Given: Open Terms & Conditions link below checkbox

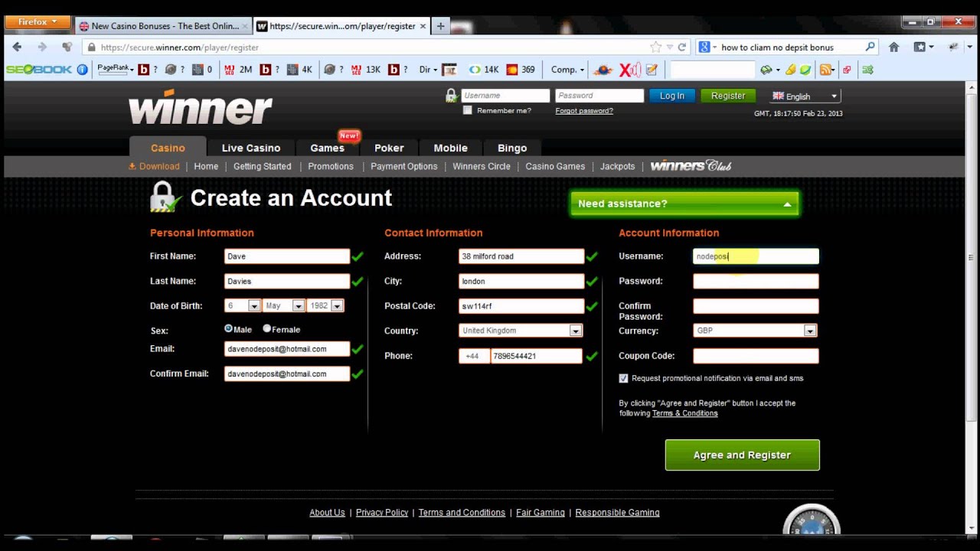Looking at the screenshot, I should pos(684,413).
